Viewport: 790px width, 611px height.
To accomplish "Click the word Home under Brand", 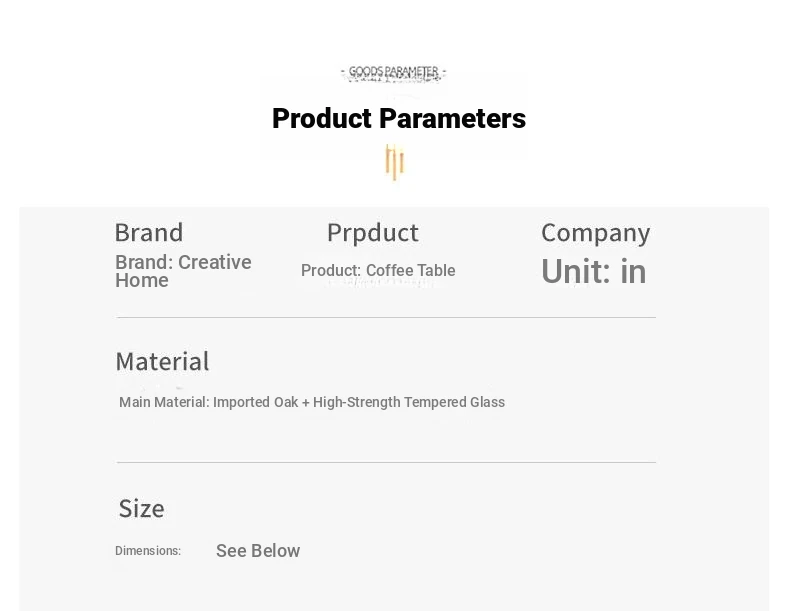I will [142, 281].
